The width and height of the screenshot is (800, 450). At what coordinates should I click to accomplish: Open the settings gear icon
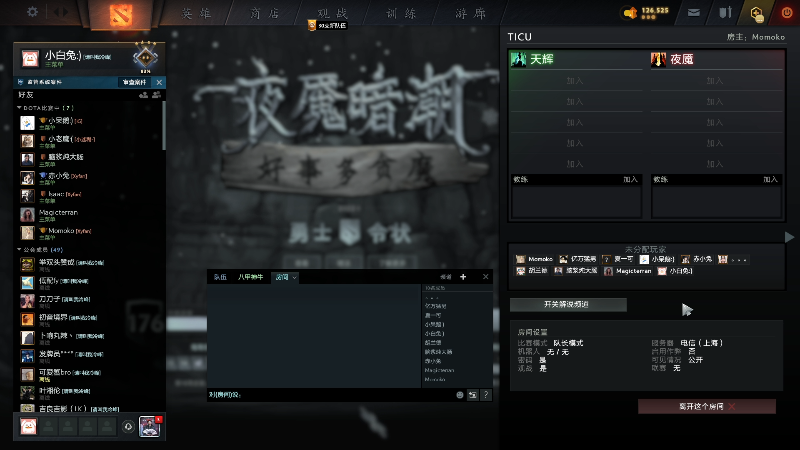(32, 12)
